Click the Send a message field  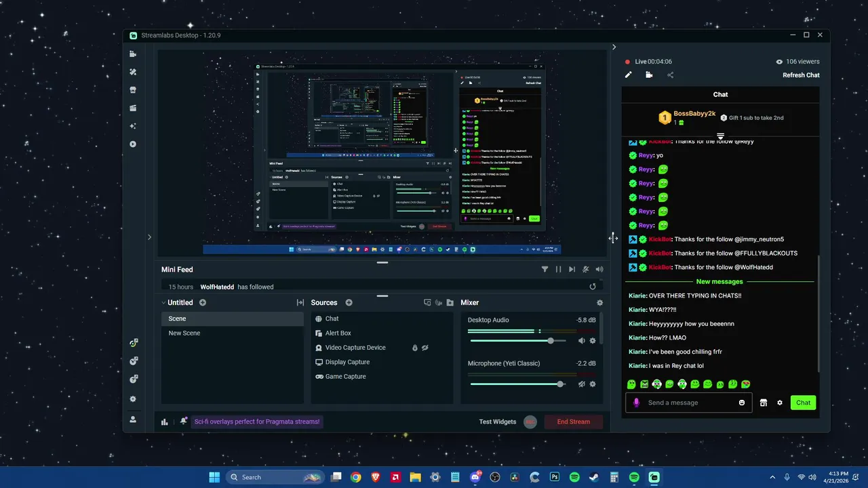[690, 403]
